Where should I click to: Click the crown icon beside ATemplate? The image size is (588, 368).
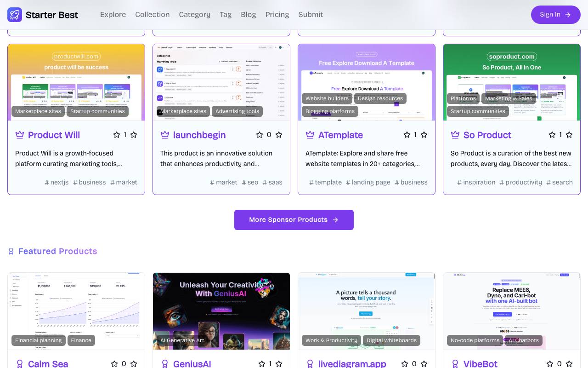pos(310,135)
